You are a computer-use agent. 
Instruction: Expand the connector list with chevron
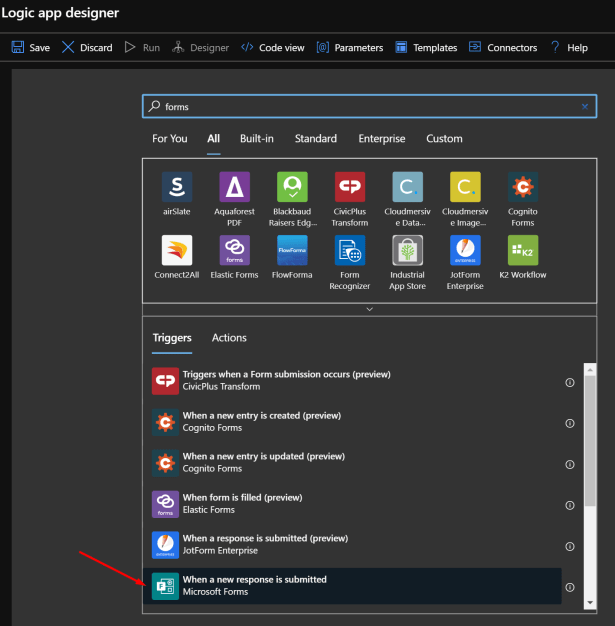tap(369, 309)
